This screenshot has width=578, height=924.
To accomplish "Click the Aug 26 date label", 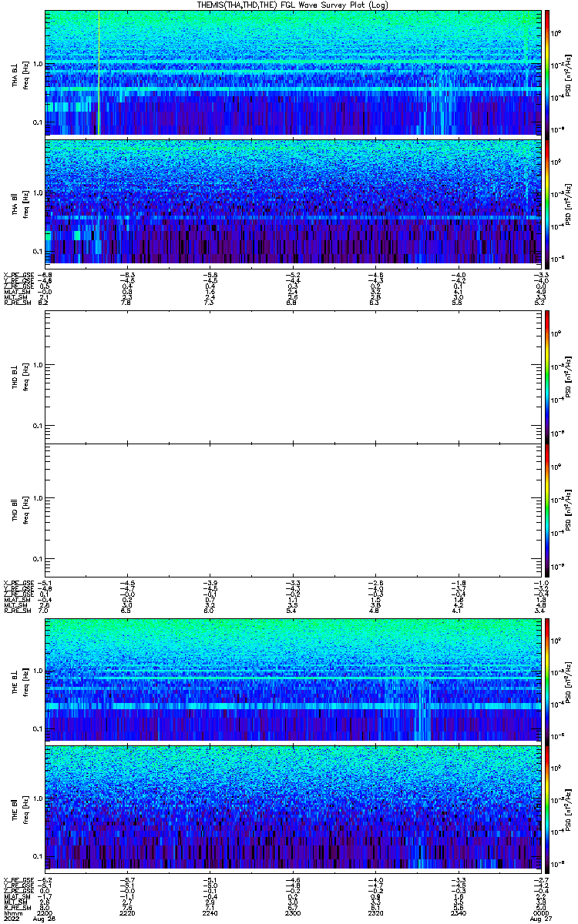I will point(45,919).
